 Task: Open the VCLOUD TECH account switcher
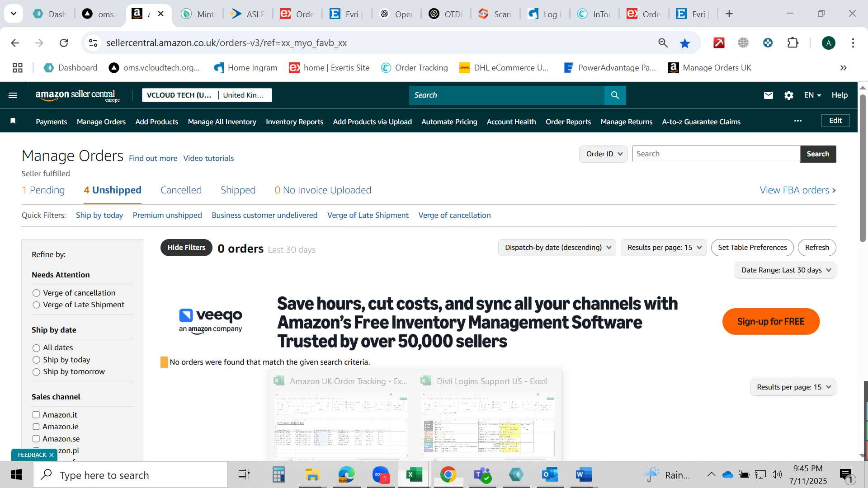[x=207, y=95]
